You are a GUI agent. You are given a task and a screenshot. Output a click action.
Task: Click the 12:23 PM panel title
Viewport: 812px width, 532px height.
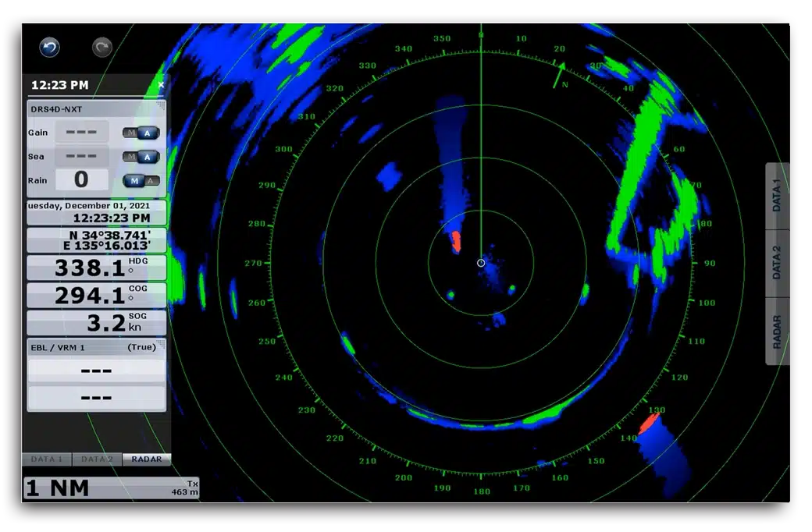pos(60,85)
